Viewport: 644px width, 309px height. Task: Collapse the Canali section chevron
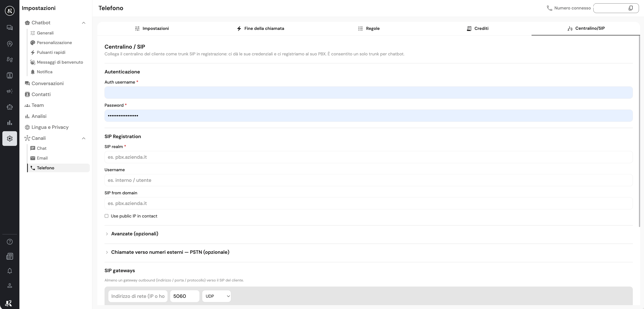(84, 138)
